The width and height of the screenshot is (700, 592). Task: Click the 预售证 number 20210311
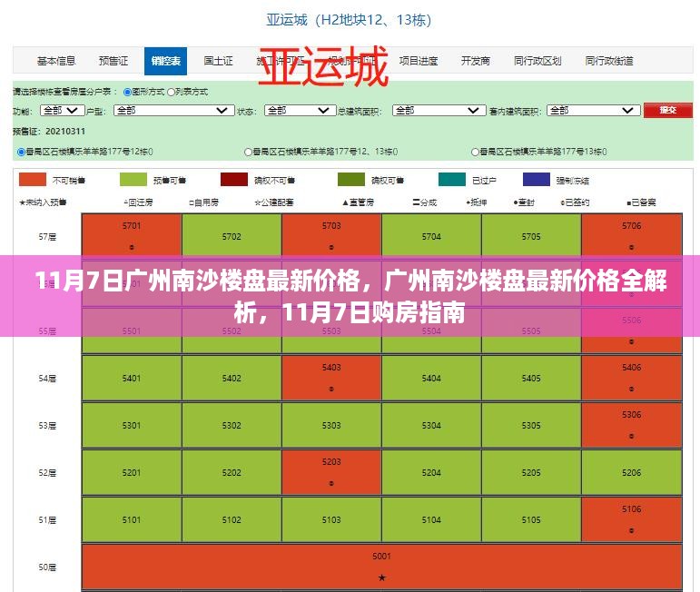tap(65, 132)
